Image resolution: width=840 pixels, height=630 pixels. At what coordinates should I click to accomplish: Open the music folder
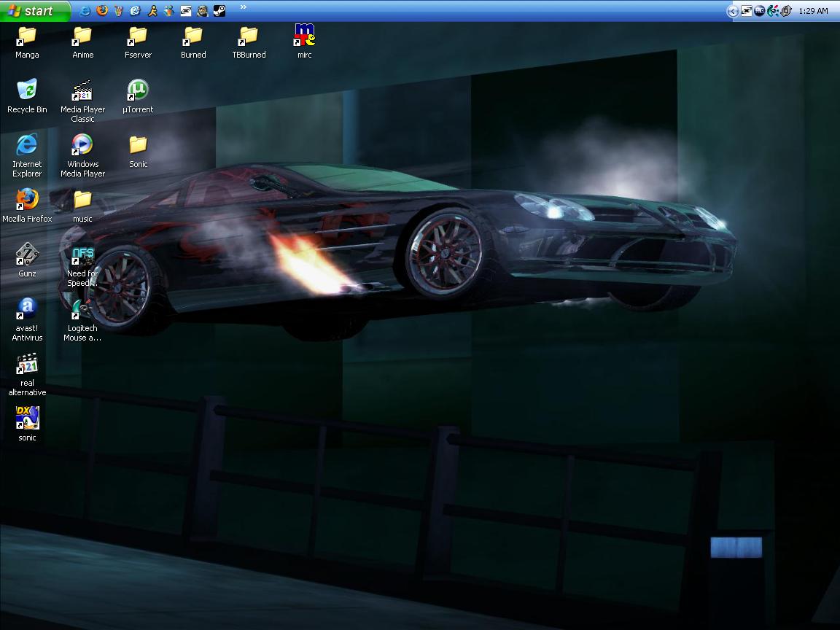[82, 206]
